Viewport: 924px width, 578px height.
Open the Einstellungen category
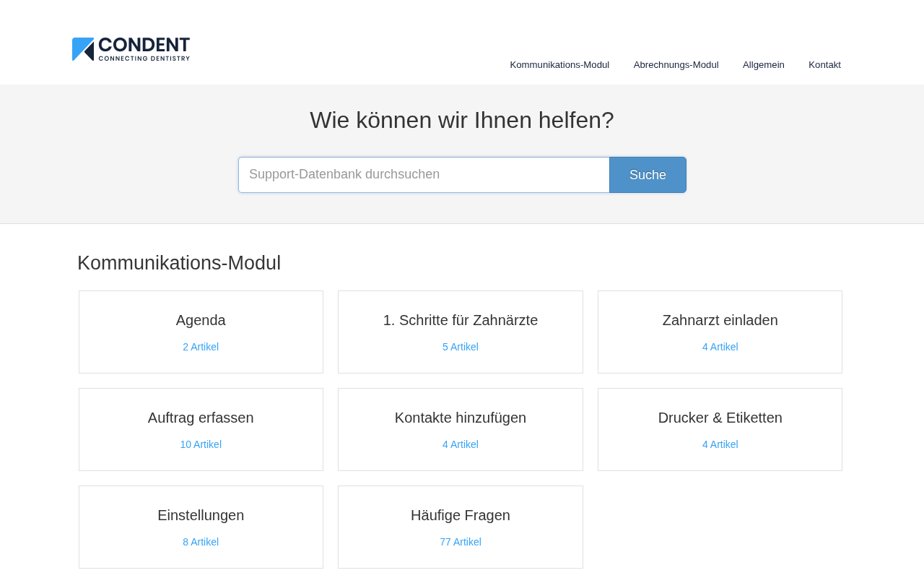pyautogui.click(x=201, y=515)
